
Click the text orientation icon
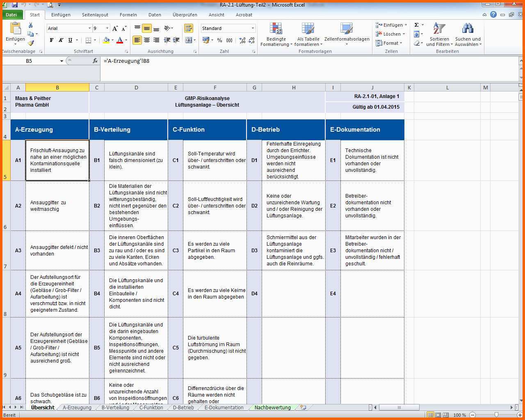[167, 28]
